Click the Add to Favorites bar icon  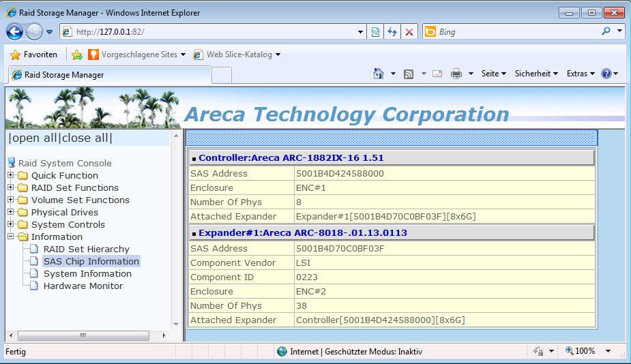[x=77, y=55]
